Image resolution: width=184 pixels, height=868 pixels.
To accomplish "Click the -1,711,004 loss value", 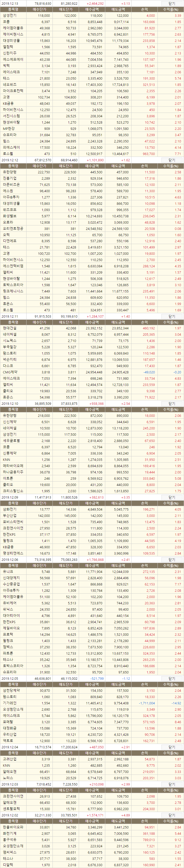I will tap(147, 703).
